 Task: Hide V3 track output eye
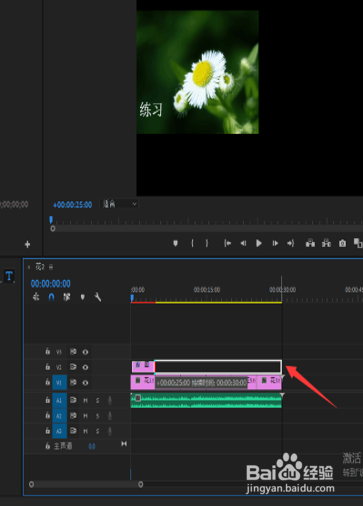click(85, 352)
